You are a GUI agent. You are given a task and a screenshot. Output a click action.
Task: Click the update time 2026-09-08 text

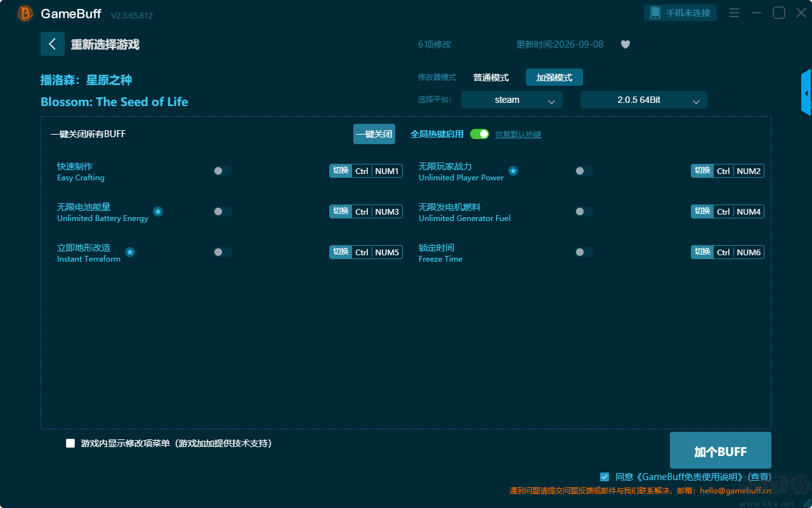(x=560, y=44)
